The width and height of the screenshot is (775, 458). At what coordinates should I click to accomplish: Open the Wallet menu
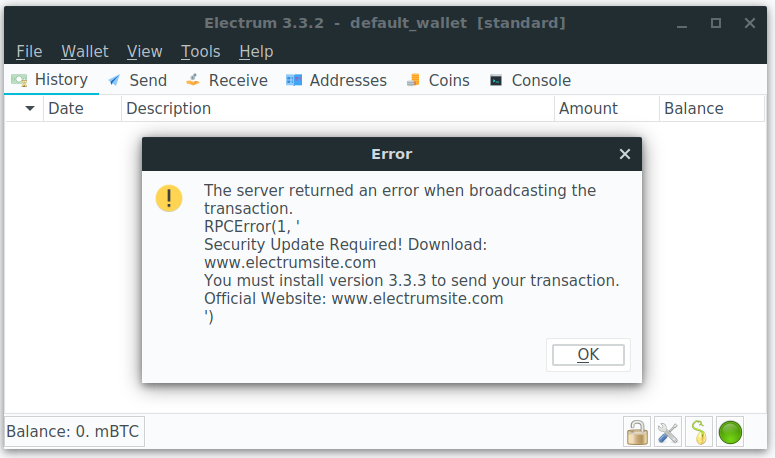(x=85, y=51)
